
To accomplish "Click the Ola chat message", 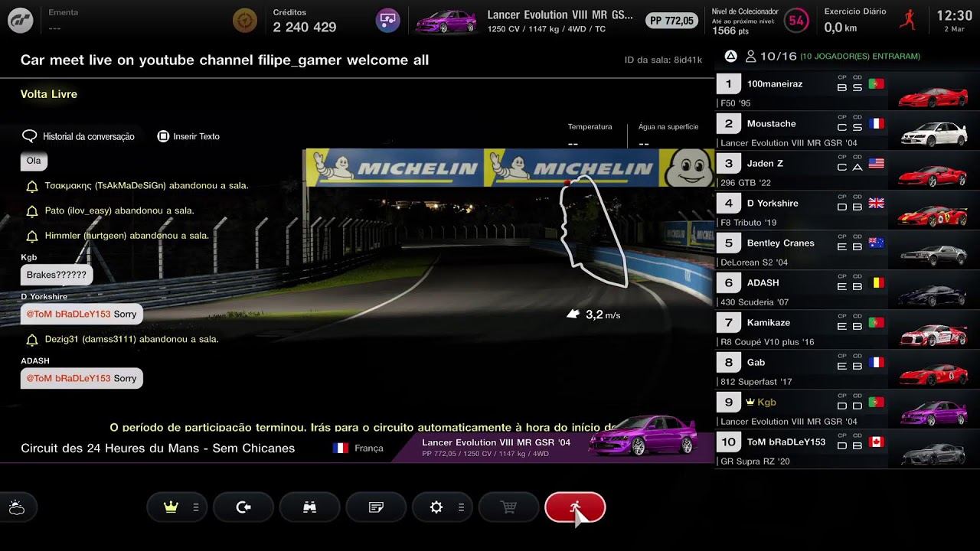I will coord(34,161).
